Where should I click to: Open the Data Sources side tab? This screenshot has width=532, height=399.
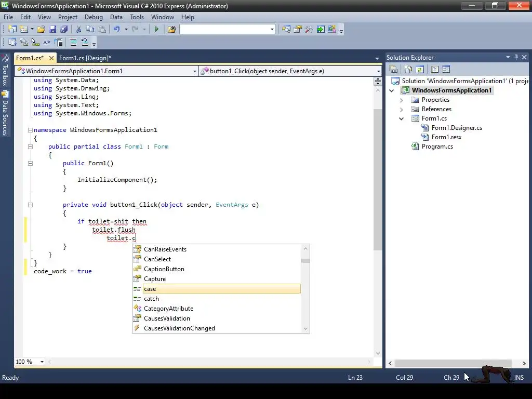coord(5,113)
